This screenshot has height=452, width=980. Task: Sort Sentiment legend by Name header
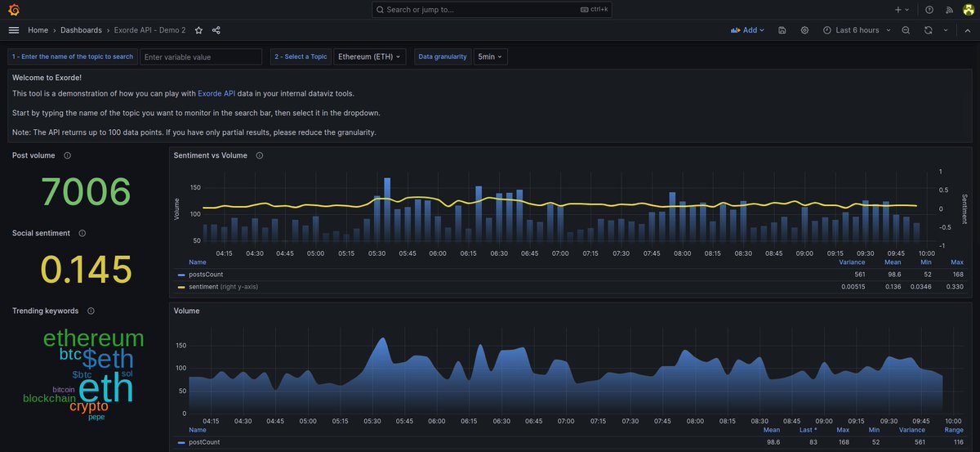198,262
